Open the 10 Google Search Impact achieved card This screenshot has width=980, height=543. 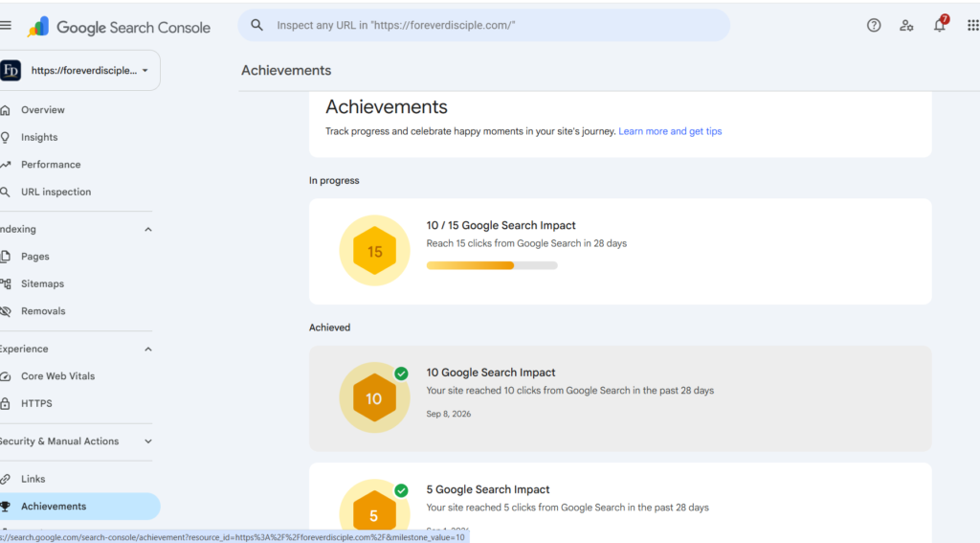[620, 398]
